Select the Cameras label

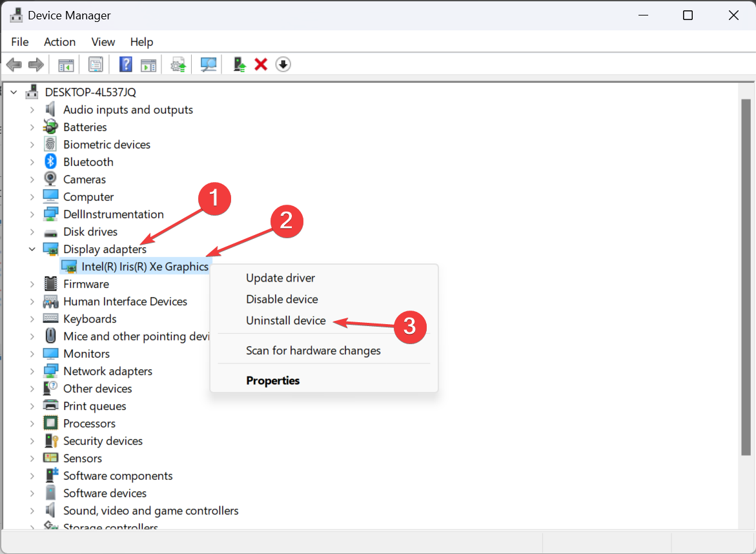pyautogui.click(x=85, y=180)
